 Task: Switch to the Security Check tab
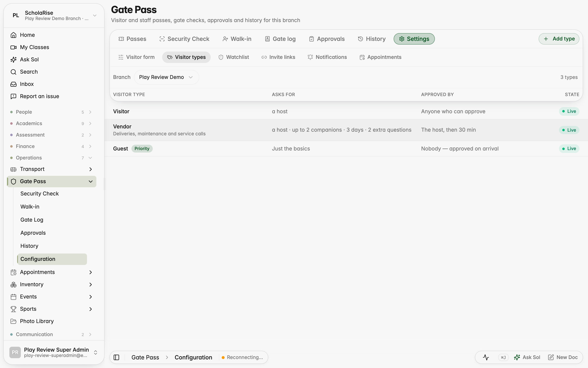click(x=184, y=39)
